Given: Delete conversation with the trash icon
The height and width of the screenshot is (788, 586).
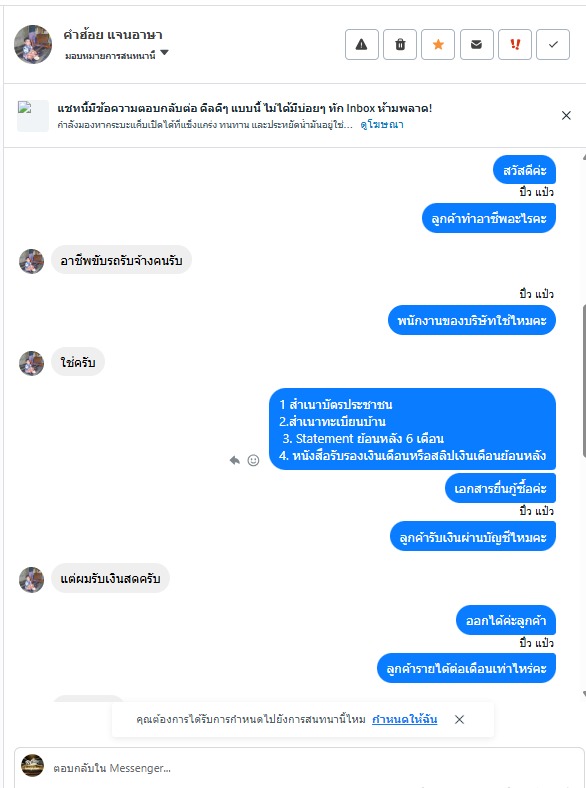Looking at the screenshot, I should tap(400, 45).
